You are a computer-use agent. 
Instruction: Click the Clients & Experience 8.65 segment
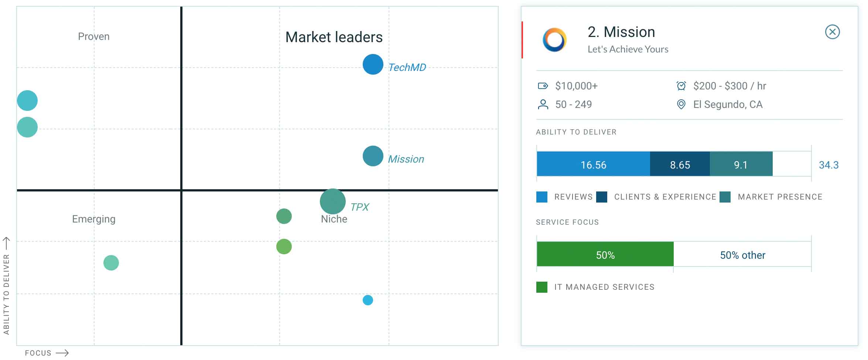click(x=680, y=164)
